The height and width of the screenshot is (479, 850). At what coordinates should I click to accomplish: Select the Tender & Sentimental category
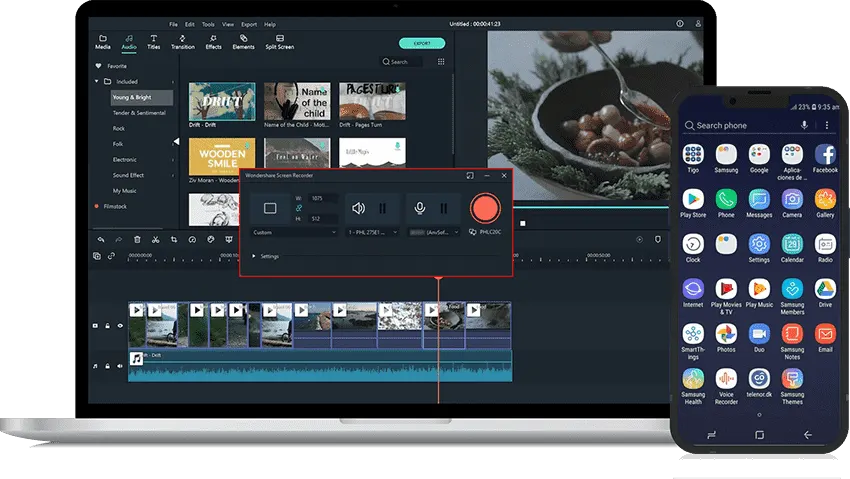[x=139, y=113]
